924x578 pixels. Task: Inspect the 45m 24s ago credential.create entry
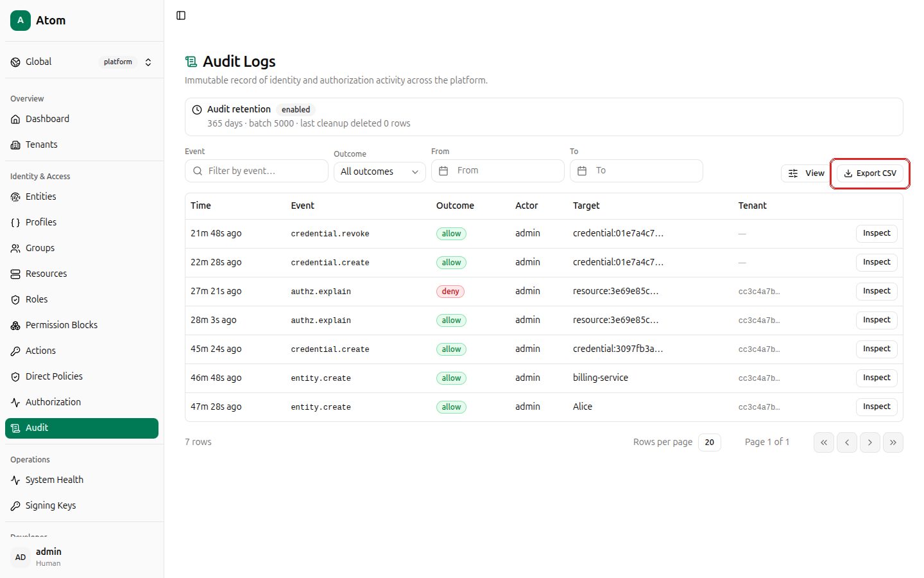coord(877,349)
